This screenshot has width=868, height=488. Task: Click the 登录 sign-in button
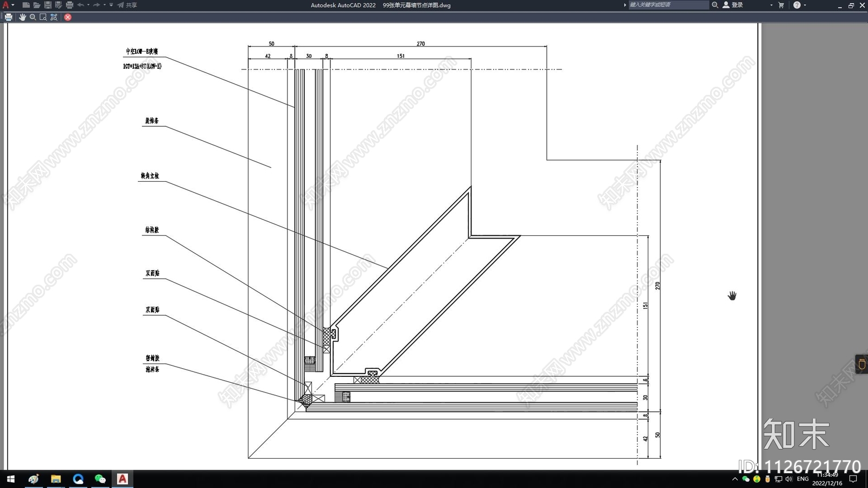coord(733,5)
